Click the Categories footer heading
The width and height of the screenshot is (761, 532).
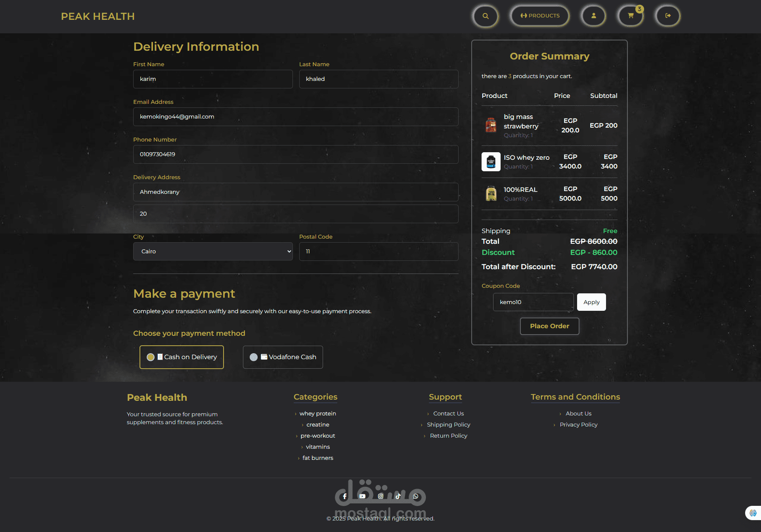(x=315, y=397)
